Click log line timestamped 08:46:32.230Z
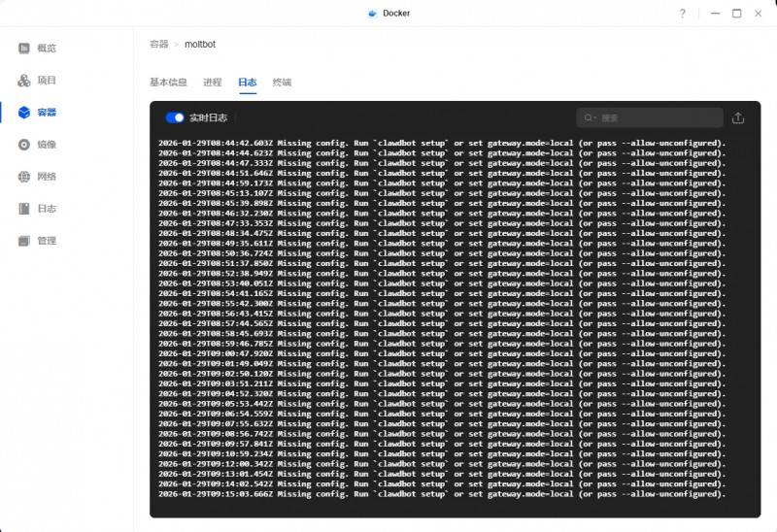This screenshot has height=532, width=777. coord(442,214)
